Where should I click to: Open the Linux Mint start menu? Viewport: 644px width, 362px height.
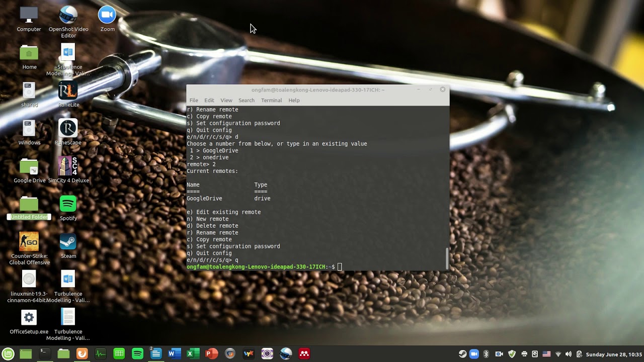[x=8, y=354]
